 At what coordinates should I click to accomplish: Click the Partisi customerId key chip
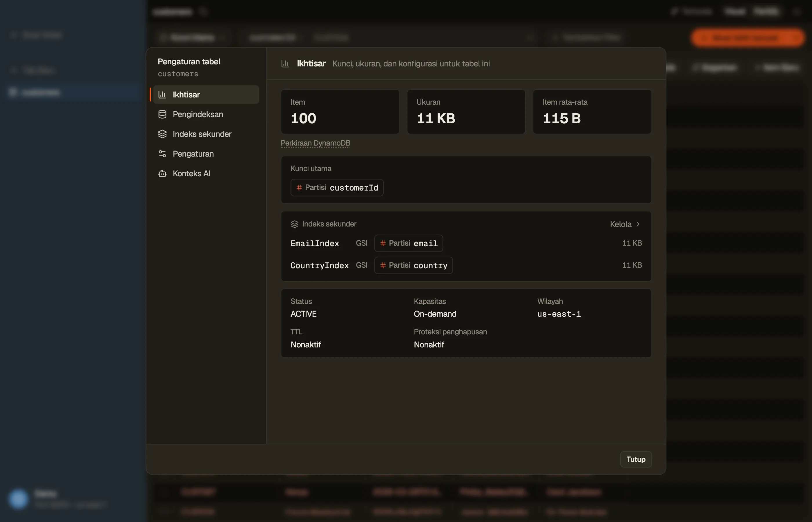337,187
